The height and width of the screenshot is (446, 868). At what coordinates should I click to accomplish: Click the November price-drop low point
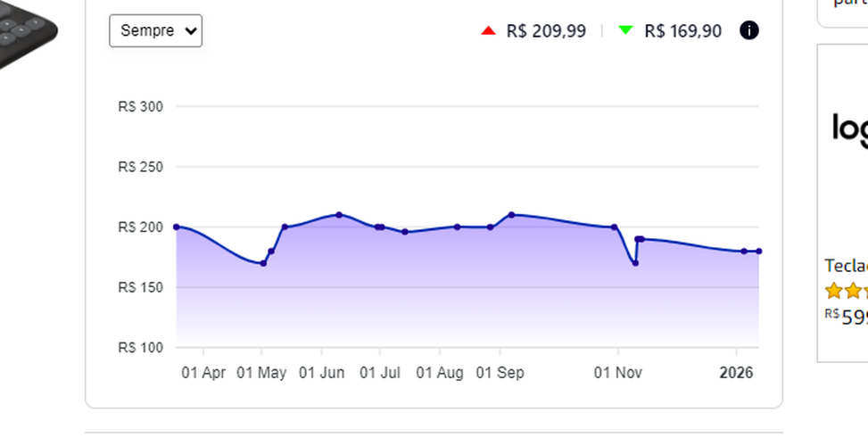(635, 263)
